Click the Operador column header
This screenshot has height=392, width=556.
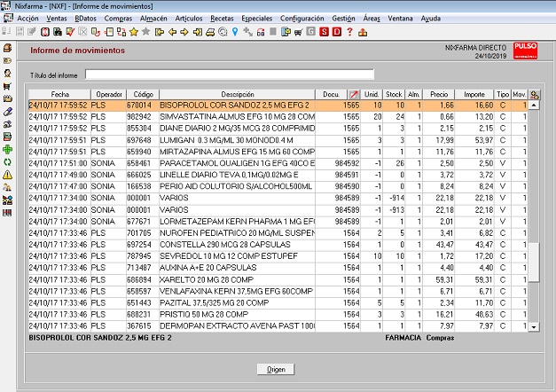click(109, 94)
